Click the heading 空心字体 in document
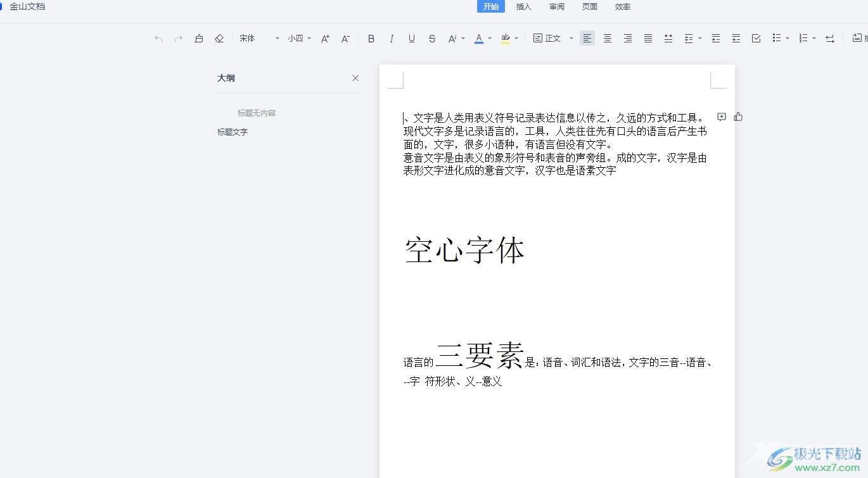This screenshot has width=868, height=478. [x=464, y=250]
